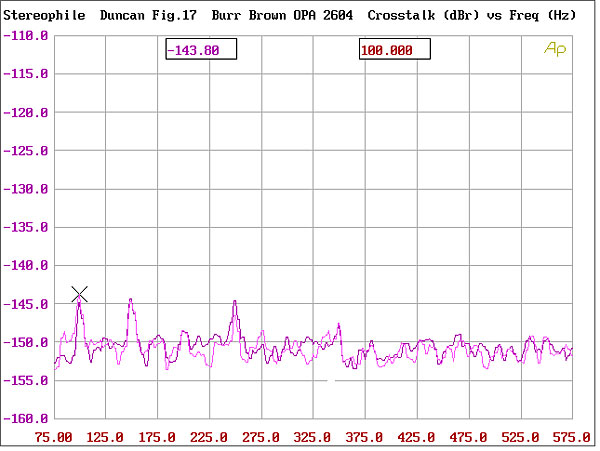
Task: Click the 525.0 x-axis label
Action: point(520,437)
